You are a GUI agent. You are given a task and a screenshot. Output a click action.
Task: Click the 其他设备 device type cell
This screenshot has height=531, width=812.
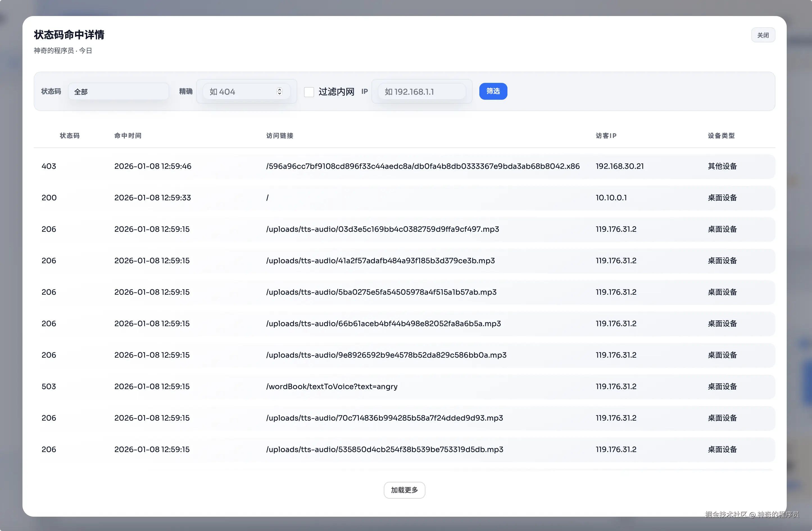coord(722,166)
